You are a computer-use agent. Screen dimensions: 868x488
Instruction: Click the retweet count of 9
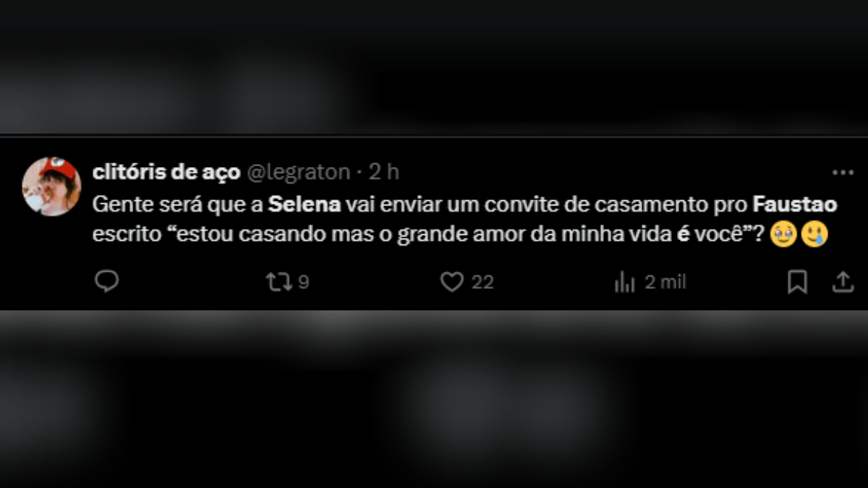[304, 283]
